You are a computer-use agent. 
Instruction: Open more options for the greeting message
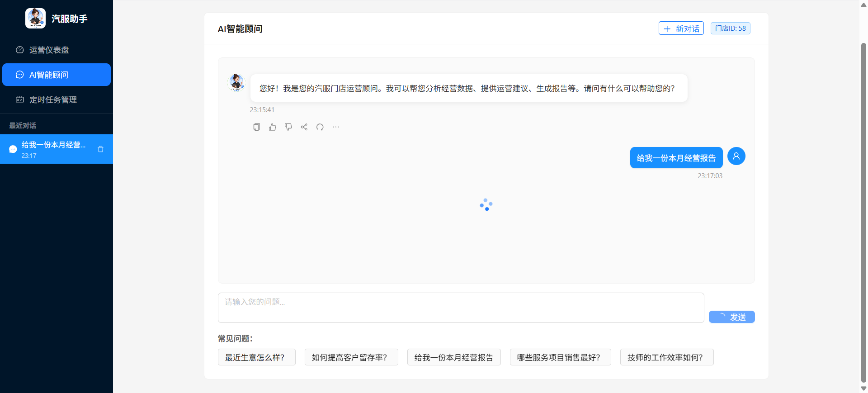336,127
